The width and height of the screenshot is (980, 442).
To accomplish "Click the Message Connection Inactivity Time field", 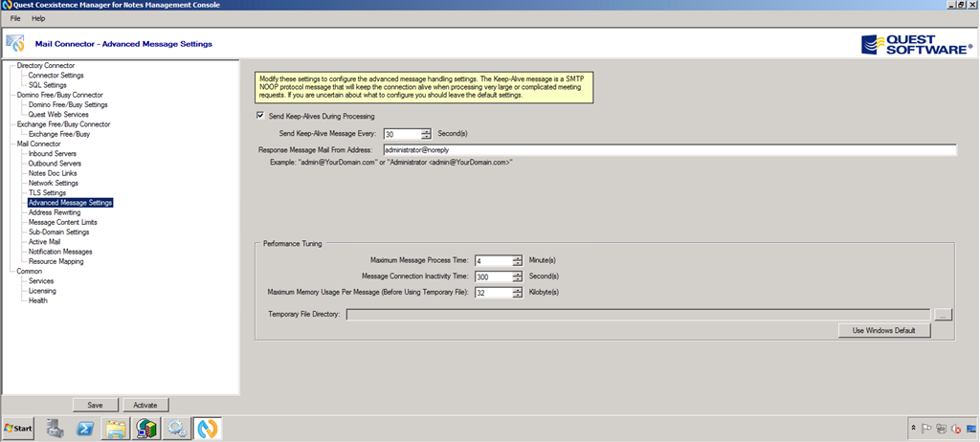I will point(493,276).
